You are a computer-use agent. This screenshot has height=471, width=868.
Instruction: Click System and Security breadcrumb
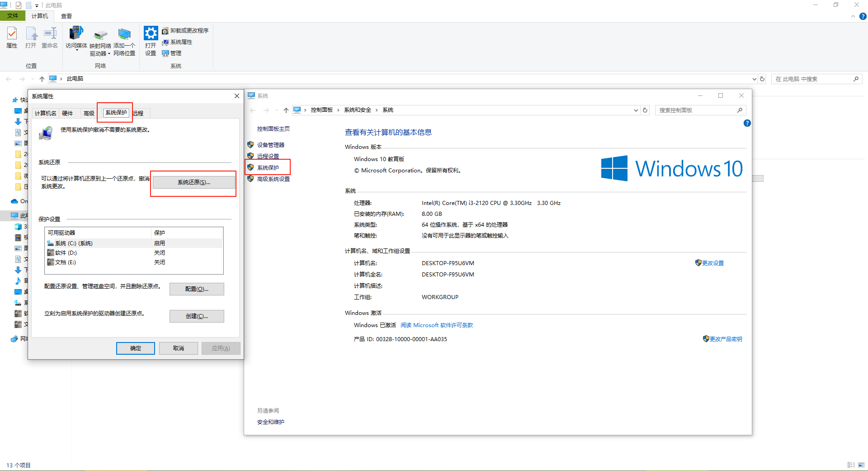(358, 110)
